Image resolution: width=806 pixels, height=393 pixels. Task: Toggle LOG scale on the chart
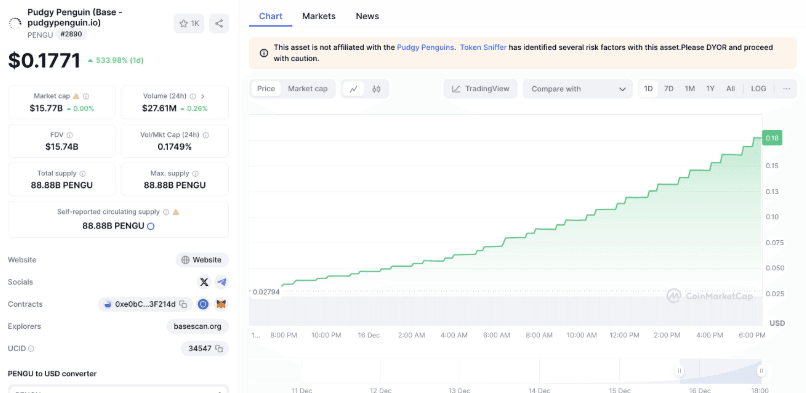coord(758,88)
